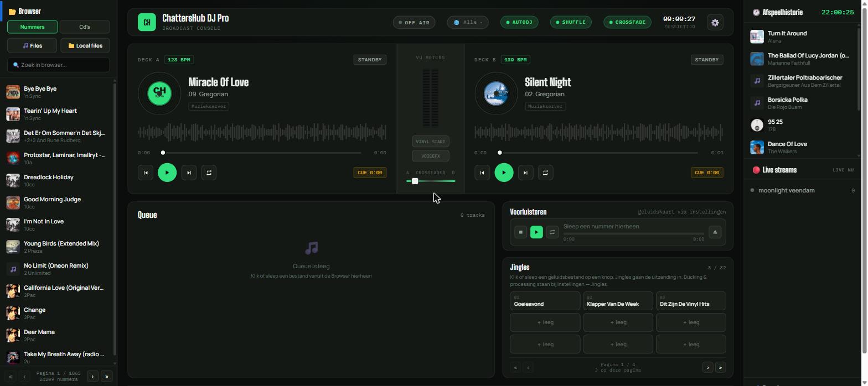Select track Tearin' Up My Heart
The image size is (868, 386).
(x=58, y=114)
